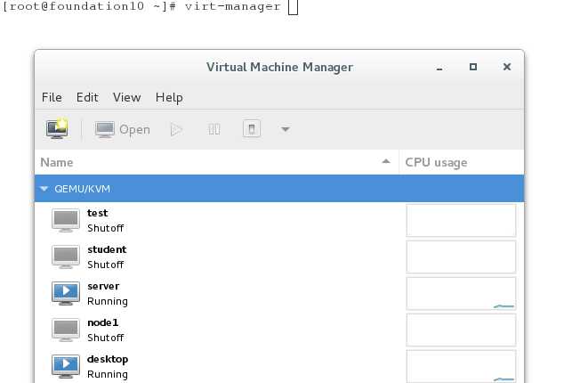This screenshot has width=588, height=383.
Task: Open the File menu
Action: pyautogui.click(x=52, y=97)
